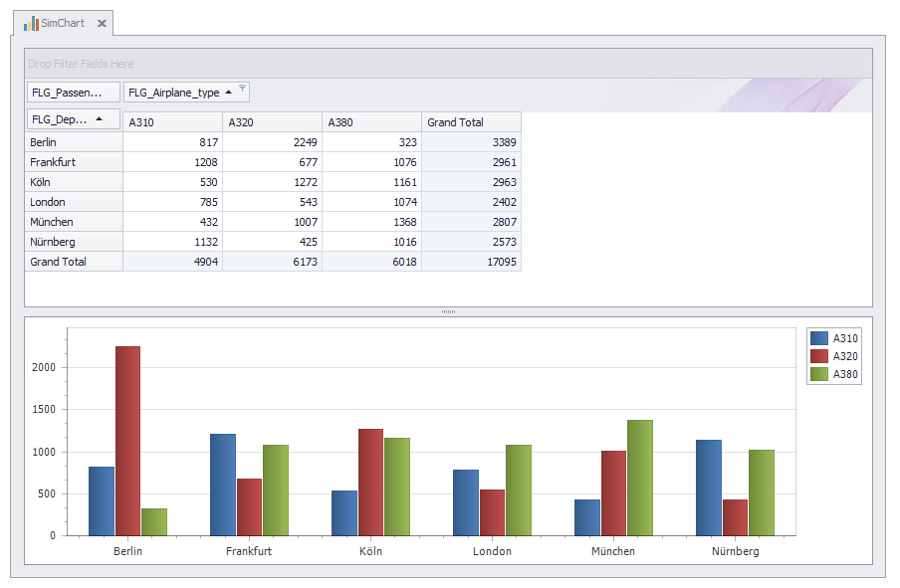Select the Berlin row header
900x588 pixels.
coord(74,142)
